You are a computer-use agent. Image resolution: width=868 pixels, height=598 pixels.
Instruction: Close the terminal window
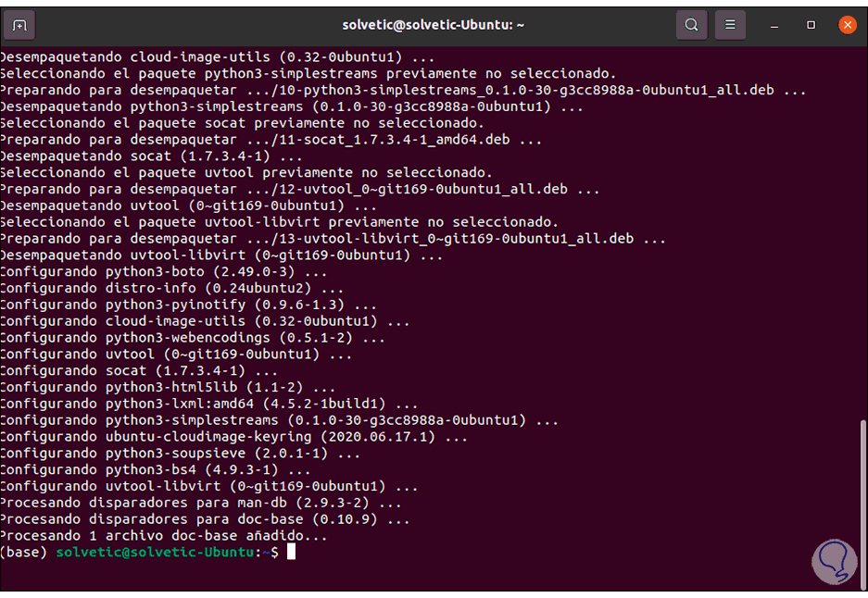point(847,25)
